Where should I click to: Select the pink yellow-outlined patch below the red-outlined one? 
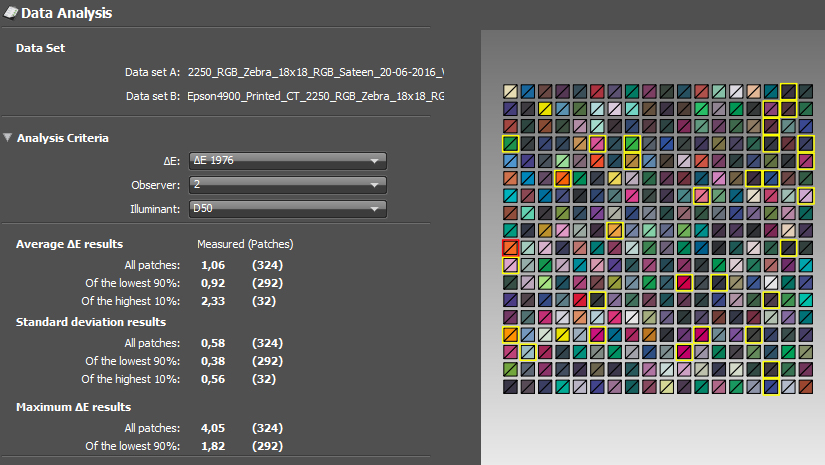point(510,265)
